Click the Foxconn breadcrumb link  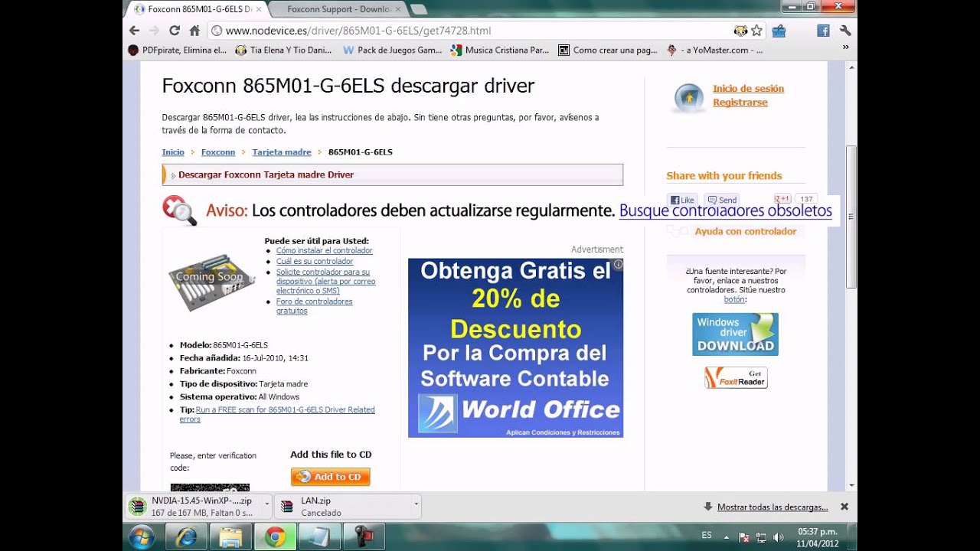click(x=218, y=152)
